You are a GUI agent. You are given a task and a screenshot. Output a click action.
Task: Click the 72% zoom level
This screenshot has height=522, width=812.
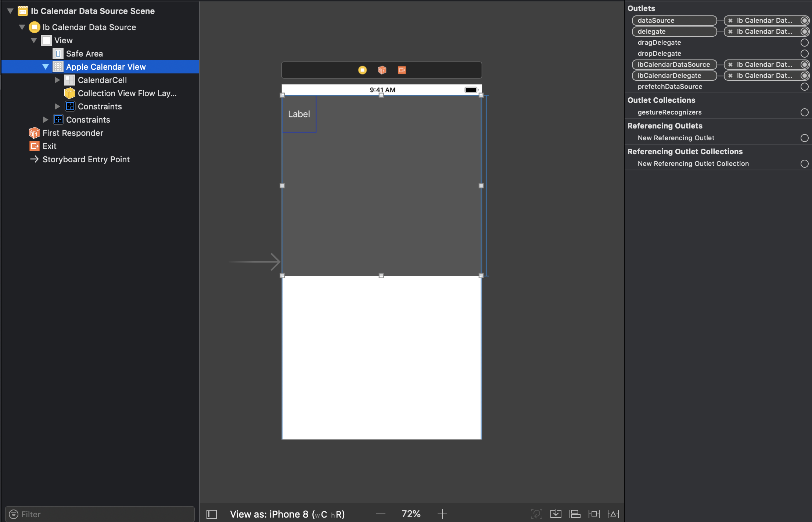[411, 514]
